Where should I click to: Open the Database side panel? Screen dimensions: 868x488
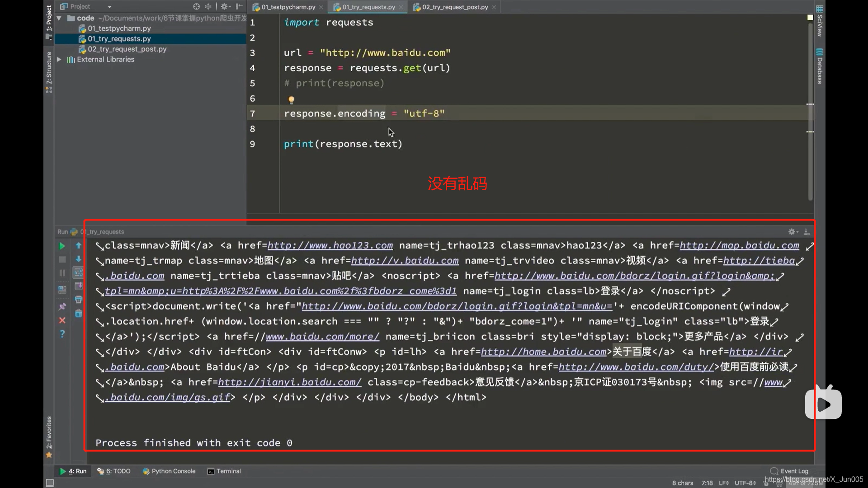point(820,66)
